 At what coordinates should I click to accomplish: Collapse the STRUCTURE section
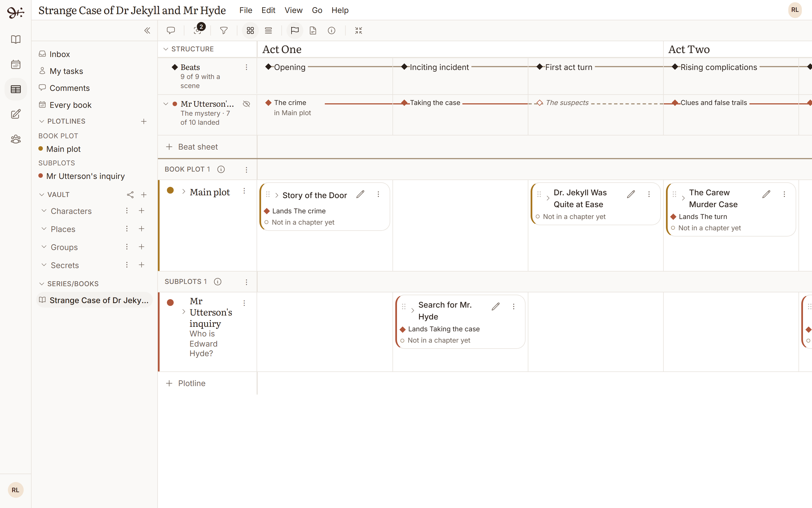coord(166,49)
